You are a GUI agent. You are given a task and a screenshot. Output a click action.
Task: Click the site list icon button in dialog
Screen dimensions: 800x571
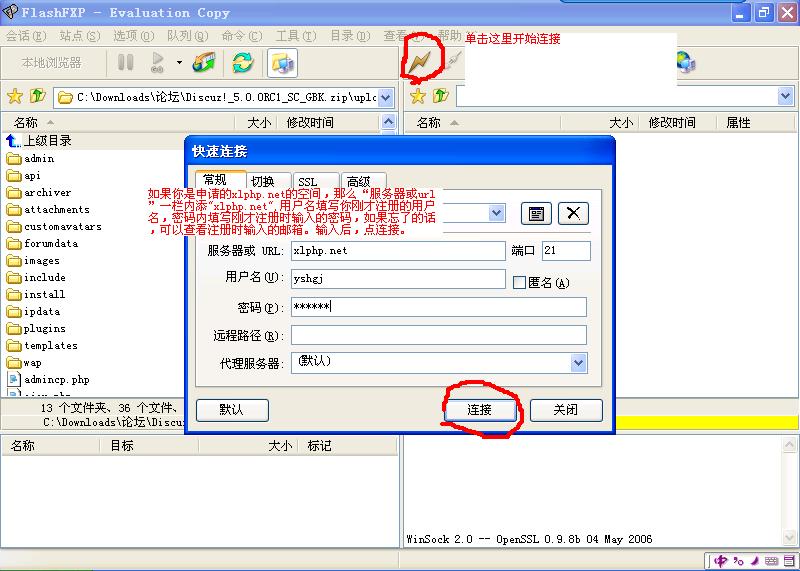(x=536, y=213)
